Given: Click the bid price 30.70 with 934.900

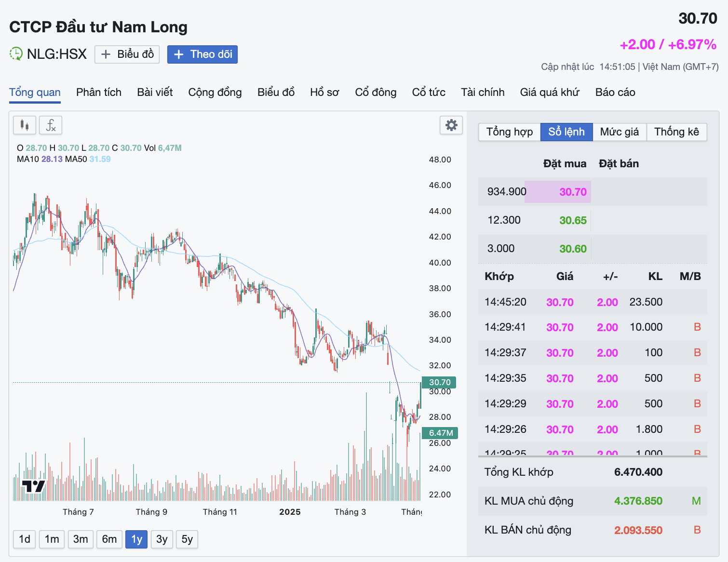Looking at the screenshot, I should coord(573,192).
